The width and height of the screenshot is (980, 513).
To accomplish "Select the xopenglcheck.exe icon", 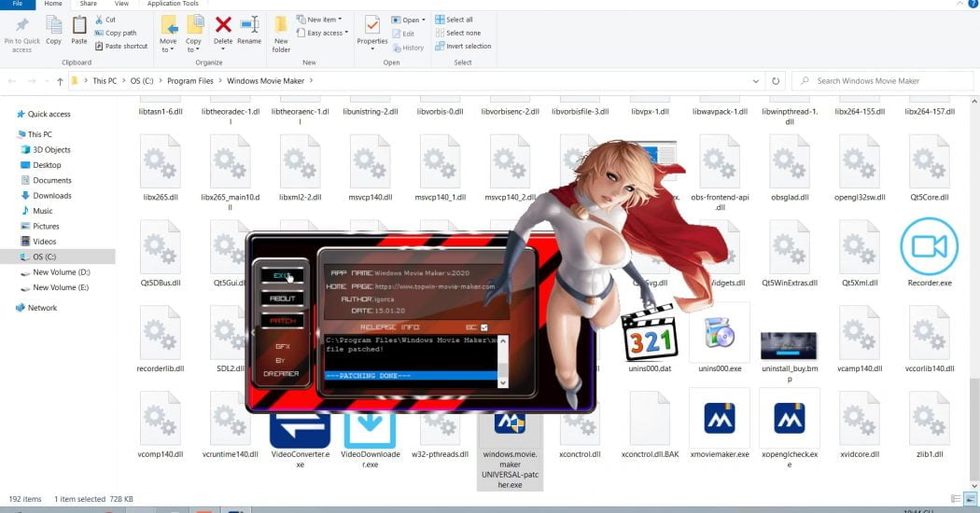I will pos(790,418).
